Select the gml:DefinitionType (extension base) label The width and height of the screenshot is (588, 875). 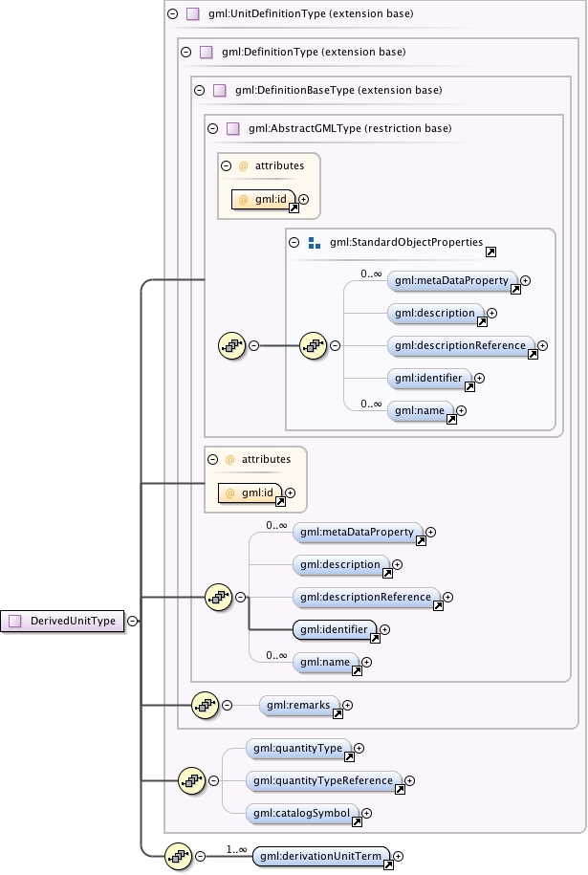(314, 52)
